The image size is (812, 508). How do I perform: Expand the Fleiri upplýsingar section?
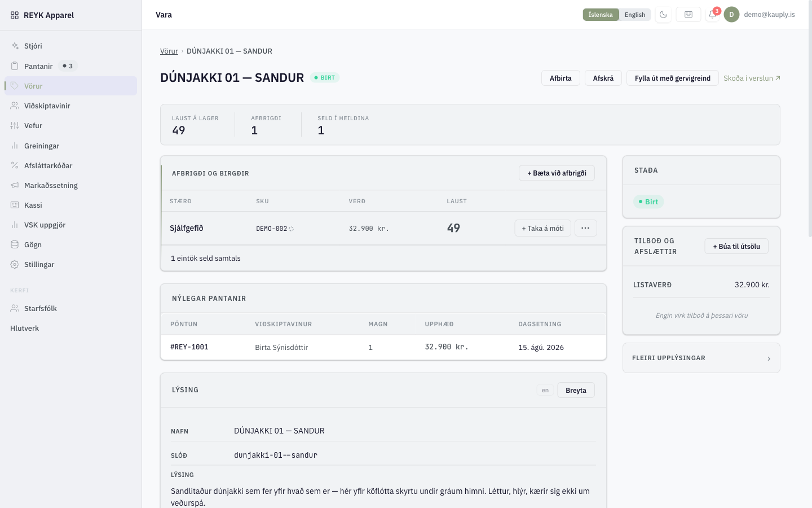click(x=701, y=358)
